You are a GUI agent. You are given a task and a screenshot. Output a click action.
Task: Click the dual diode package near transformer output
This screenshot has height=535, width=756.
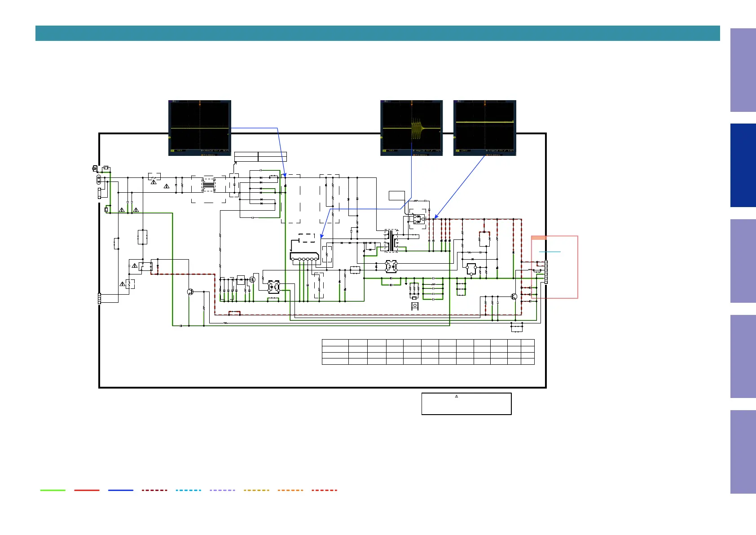tap(419, 219)
